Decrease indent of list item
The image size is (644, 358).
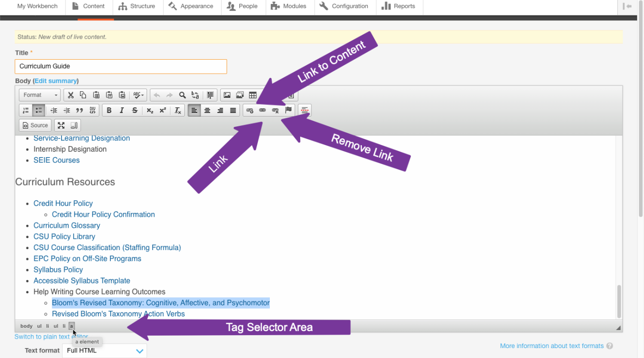point(54,110)
